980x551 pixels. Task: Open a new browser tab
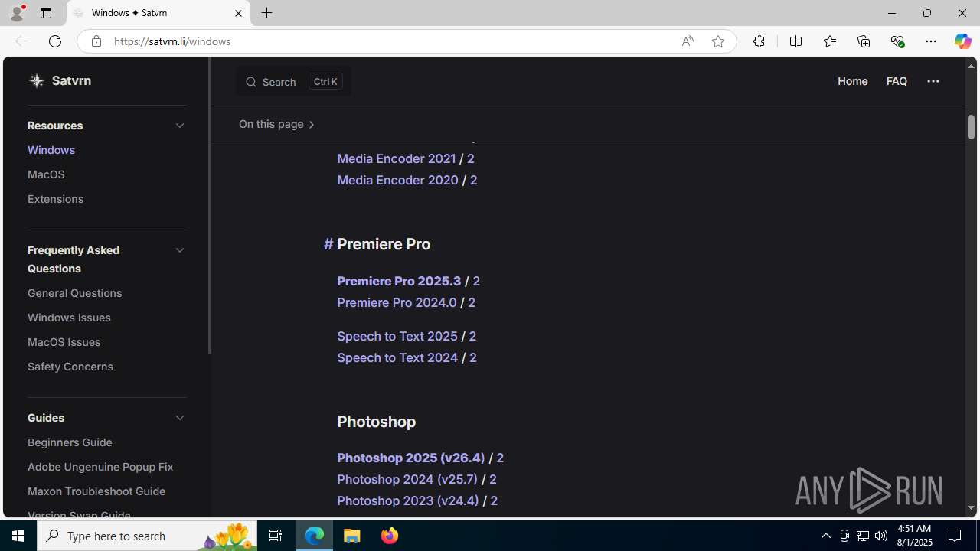point(266,13)
